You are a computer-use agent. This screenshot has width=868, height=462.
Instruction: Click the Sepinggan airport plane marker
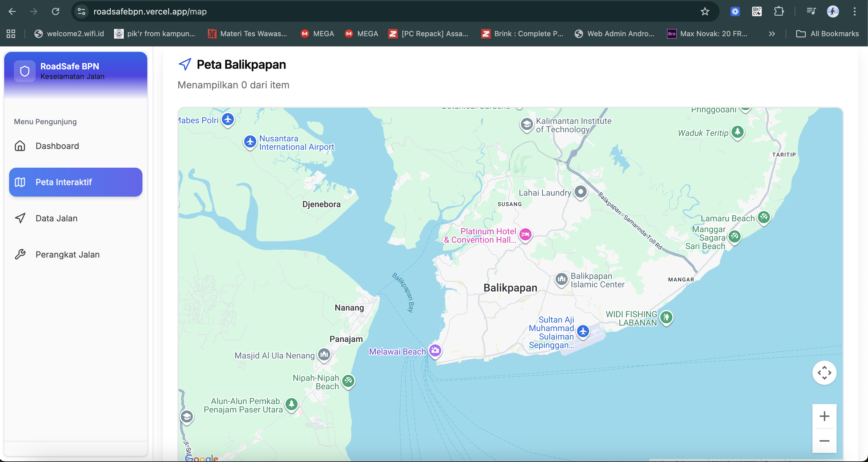pos(583,331)
